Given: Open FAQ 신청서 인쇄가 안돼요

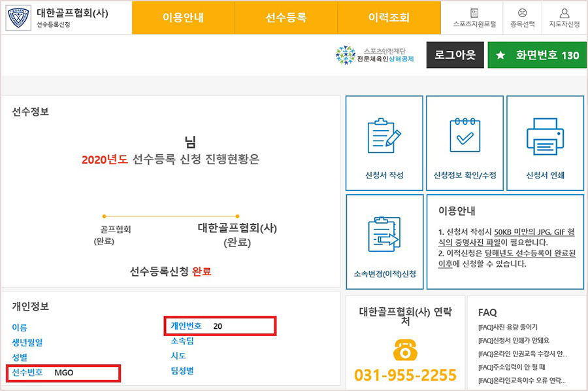Looking at the screenshot, I should click(x=514, y=341).
